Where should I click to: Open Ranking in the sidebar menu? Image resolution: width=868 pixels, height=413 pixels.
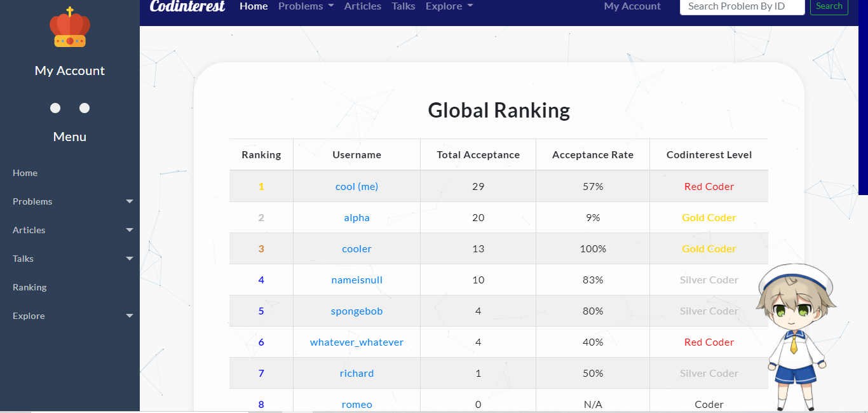click(30, 287)
